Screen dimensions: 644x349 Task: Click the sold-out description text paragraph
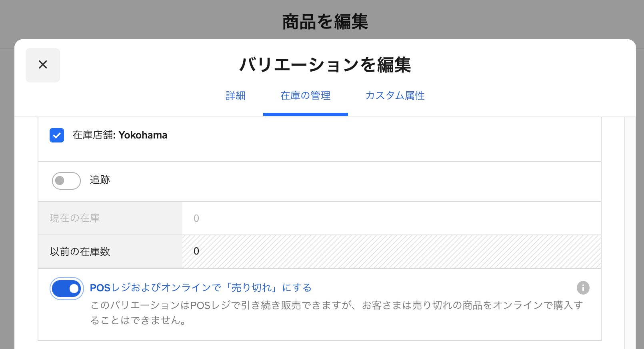(x=336, y=313)
